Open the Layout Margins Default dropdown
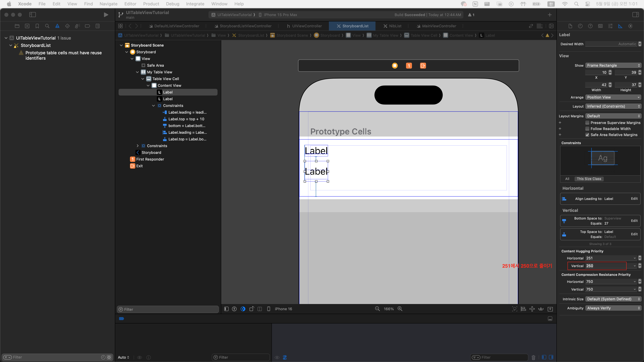This screenshot has width=644, height=362. 613,116
